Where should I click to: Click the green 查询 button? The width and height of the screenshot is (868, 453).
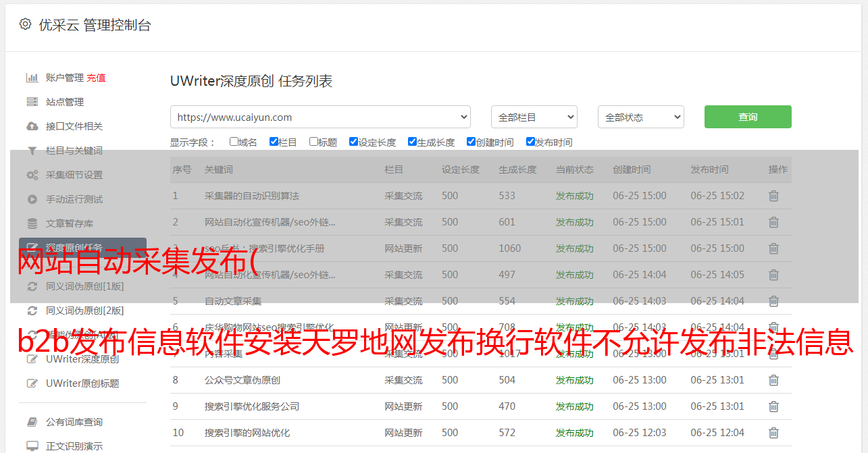coord(747,117)
